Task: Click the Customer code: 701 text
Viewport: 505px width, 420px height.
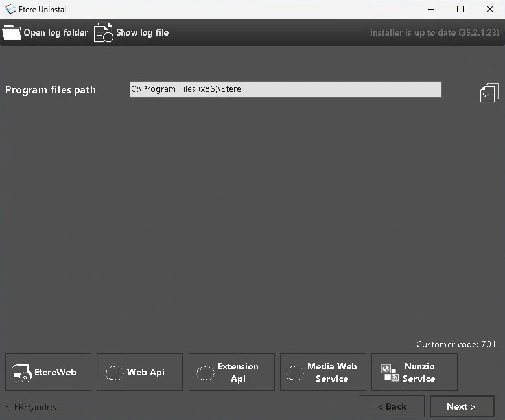Action: (456, 344)
